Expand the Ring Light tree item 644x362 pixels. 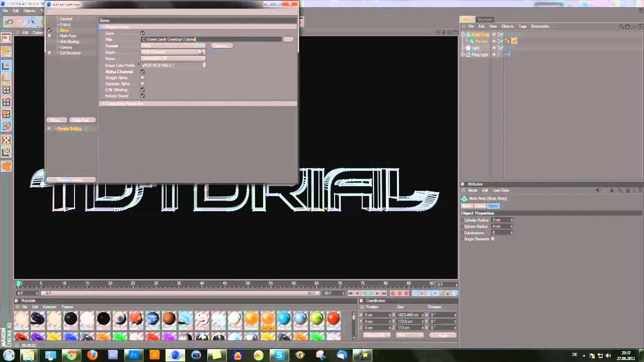463,54
